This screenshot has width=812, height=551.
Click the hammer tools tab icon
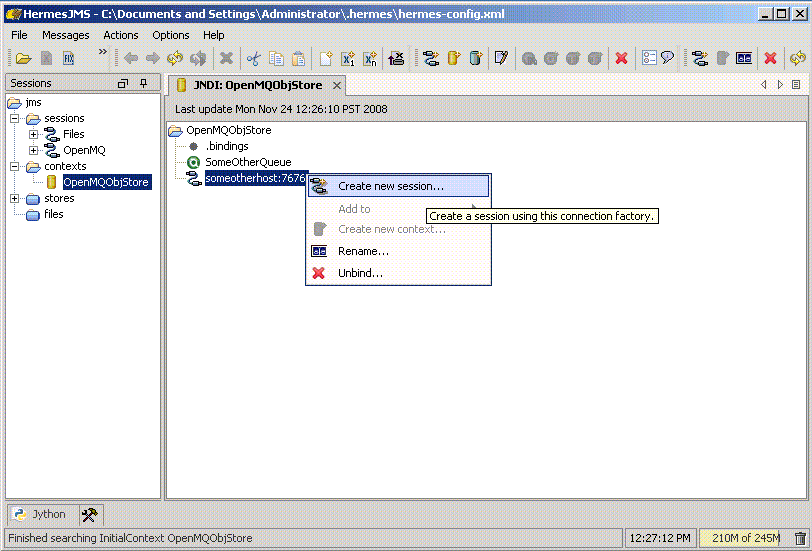[x=89, y=515]
